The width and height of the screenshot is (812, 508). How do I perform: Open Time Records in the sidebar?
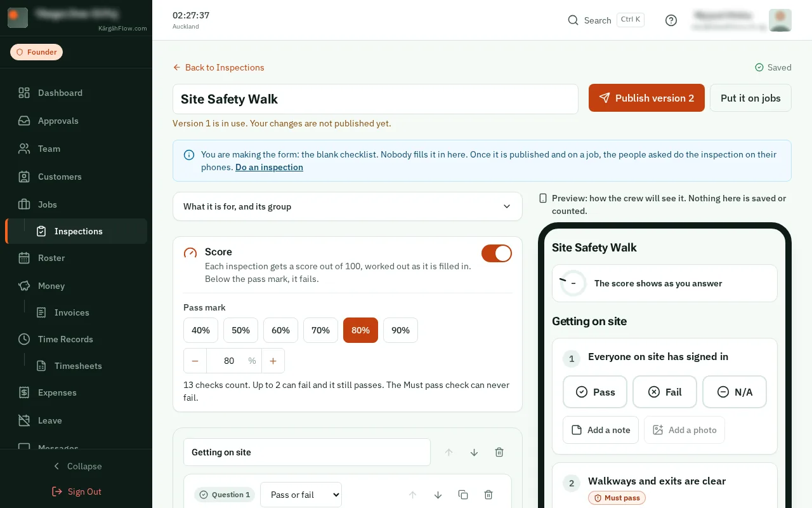(76, 339)
